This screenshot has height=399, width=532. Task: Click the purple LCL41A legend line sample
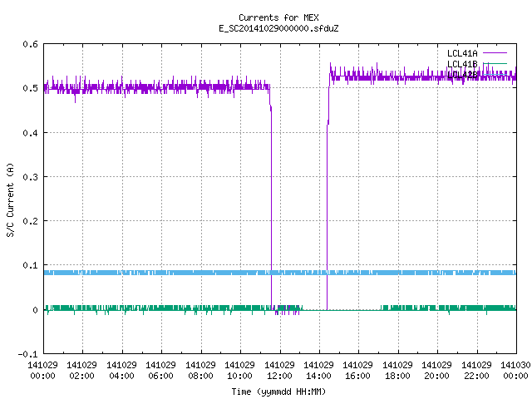pyautogui.click(x=495, y=53)
